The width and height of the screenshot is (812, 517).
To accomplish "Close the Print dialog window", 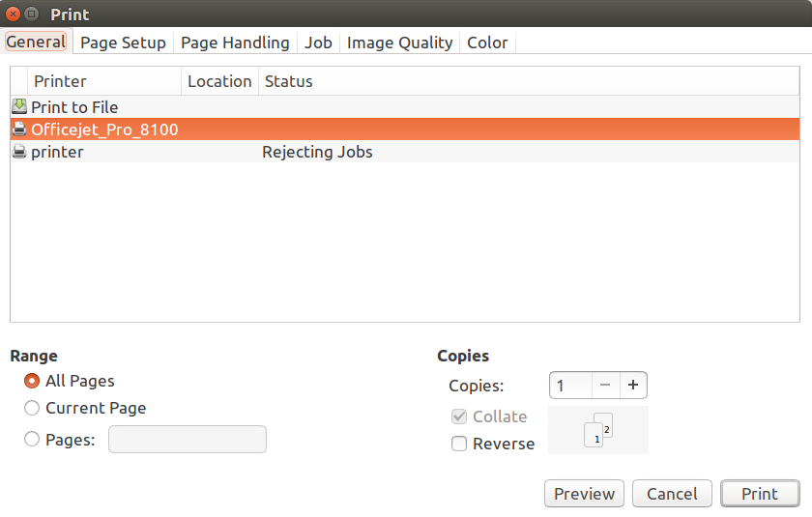I will (x=13, y=14).
